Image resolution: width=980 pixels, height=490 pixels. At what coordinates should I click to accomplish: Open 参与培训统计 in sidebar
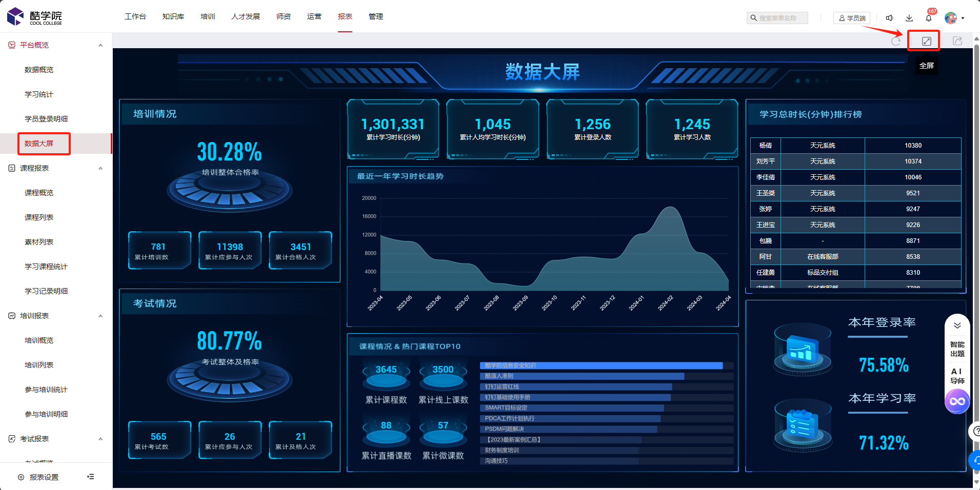point(46,390)
